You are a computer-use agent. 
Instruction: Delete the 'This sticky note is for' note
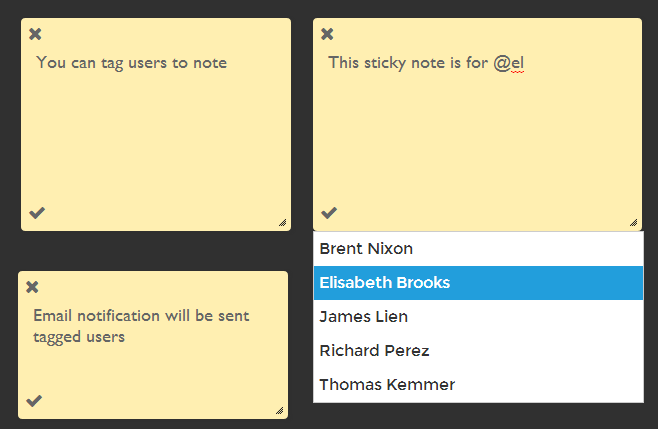(x=327, y=34)
